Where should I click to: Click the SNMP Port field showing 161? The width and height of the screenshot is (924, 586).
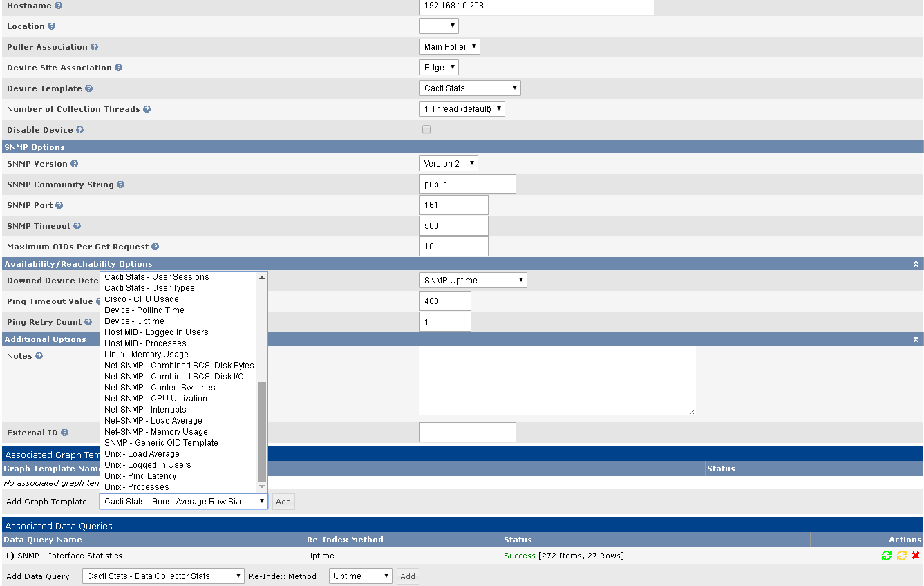point(454,205)
